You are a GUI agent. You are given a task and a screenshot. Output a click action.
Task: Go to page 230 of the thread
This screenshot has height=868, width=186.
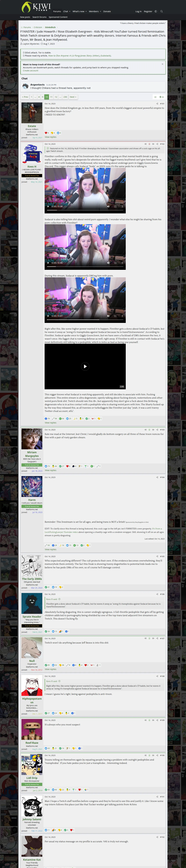[x=65, y=97]
